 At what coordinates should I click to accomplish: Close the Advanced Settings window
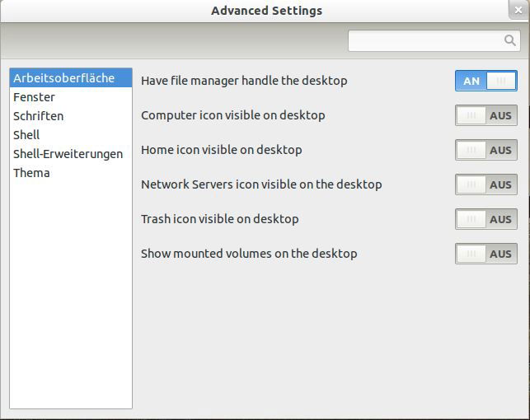click(x=518, y=10)
